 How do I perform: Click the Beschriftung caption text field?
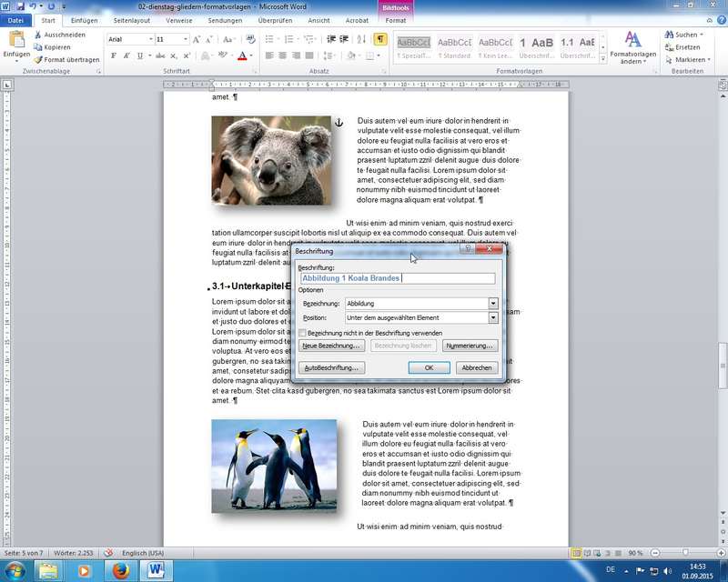click(x=397, y=278)
